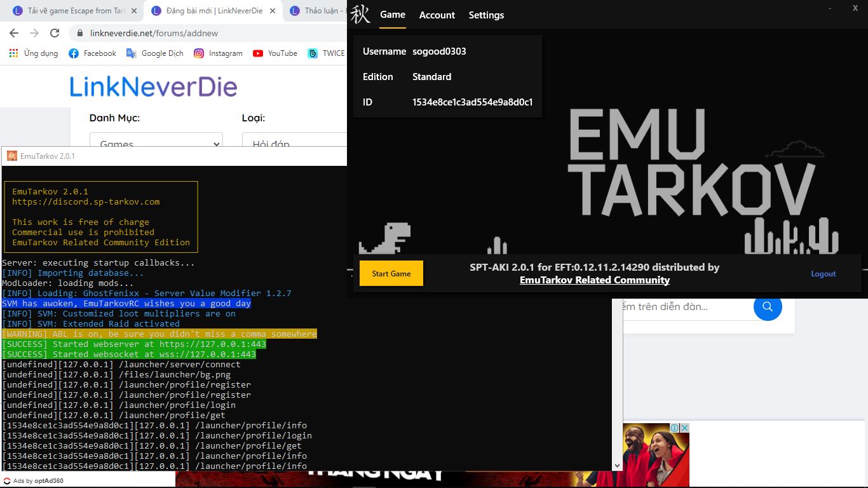Image resolution: width=868 pixels, height=488 pixels.
Task: Open the Google Dịch bookmark
Action: (155, 53)
